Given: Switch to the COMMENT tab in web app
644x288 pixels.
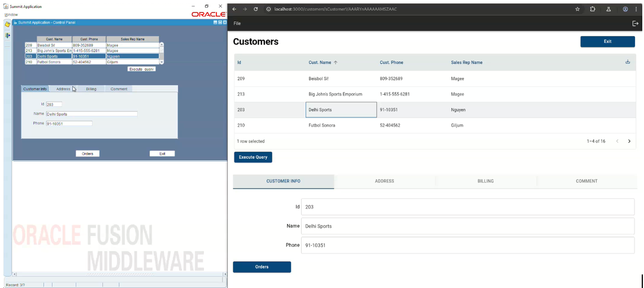Looking at the screenshot, I should coord(586,181).
